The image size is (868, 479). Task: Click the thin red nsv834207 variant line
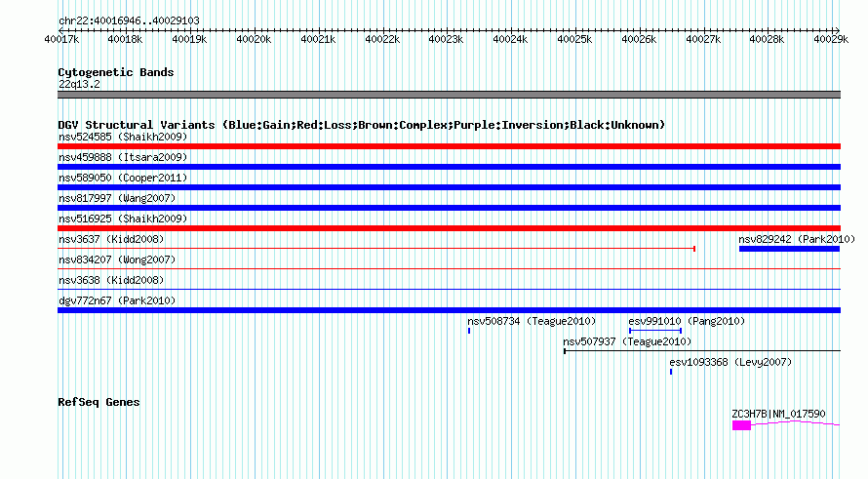click(x=449, y=269)
